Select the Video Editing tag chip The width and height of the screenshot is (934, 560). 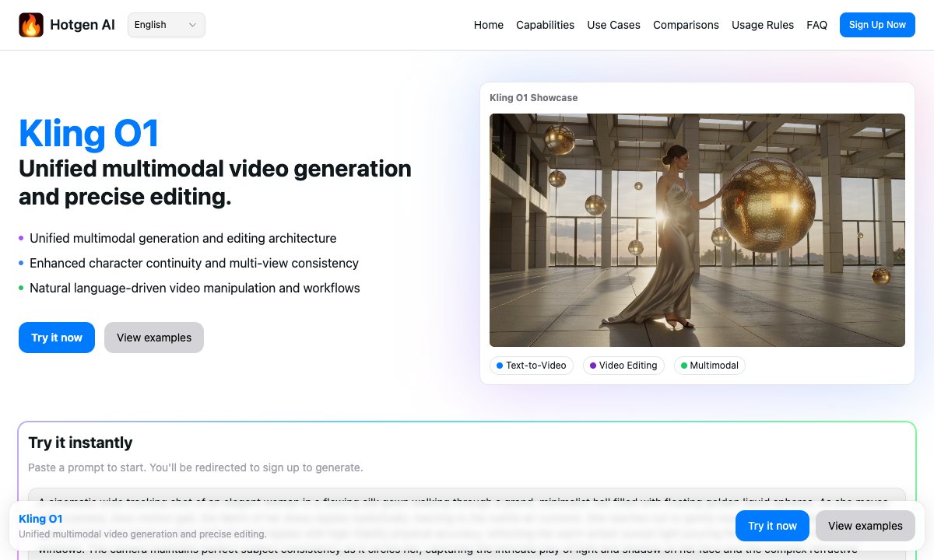623,366
